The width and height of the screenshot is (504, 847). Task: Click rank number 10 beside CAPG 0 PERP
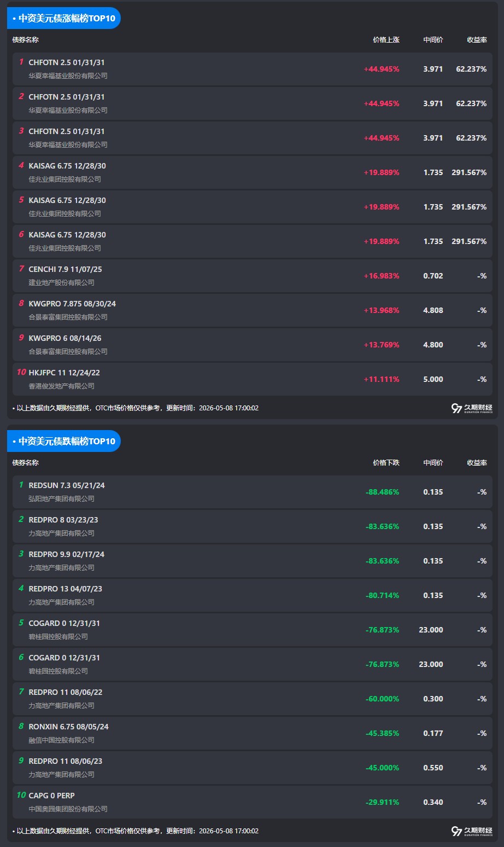click(21, 796)
